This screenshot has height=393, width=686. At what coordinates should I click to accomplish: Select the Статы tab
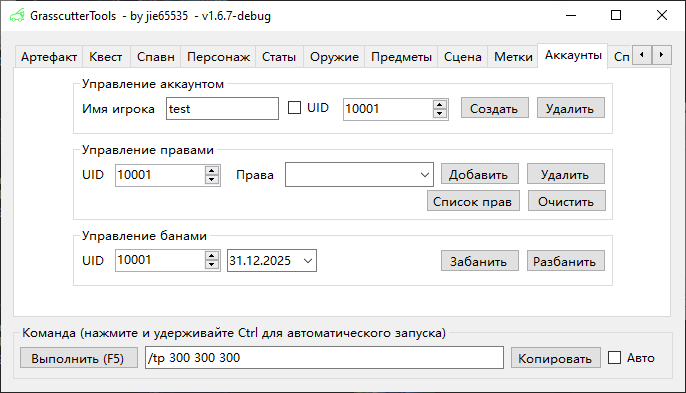point(279,57)
